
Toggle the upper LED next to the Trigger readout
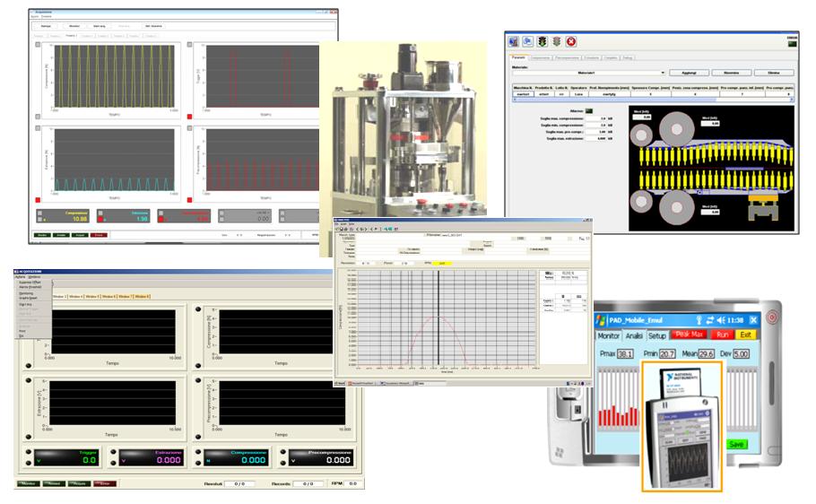(28, 452)
